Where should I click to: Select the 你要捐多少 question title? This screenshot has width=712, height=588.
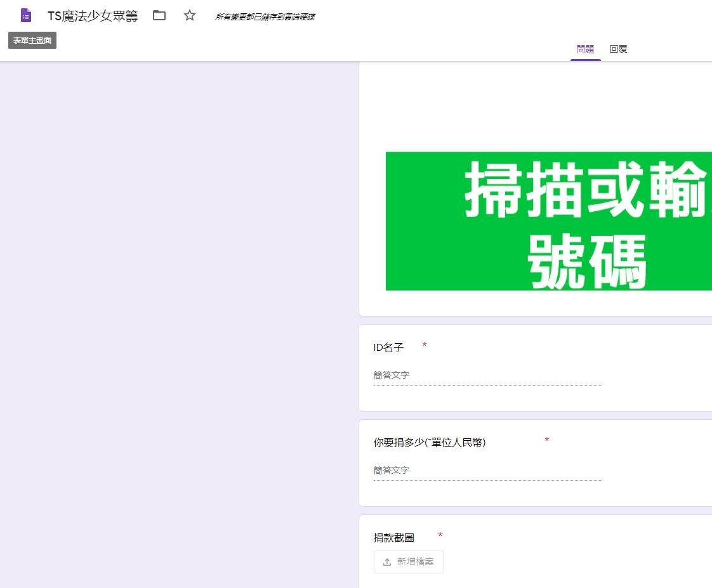click(x=429, y=443)
